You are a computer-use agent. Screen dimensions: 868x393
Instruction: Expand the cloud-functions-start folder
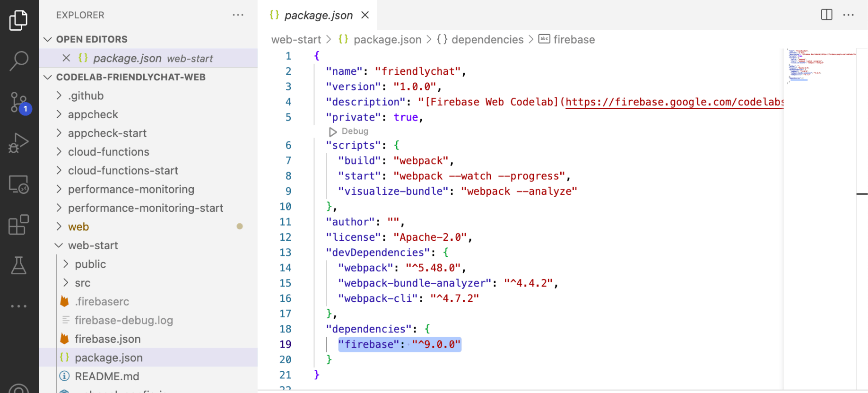pyautogui.click(x=59, y=170)
